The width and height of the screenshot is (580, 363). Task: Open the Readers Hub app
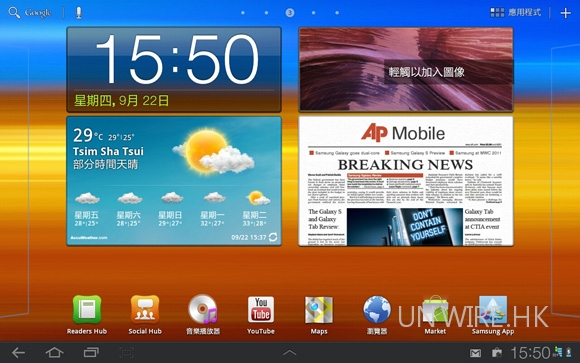pos(87,310)
